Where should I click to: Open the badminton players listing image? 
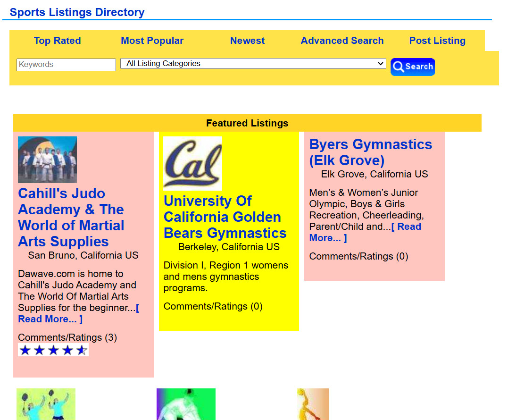(x=46, y=404)
